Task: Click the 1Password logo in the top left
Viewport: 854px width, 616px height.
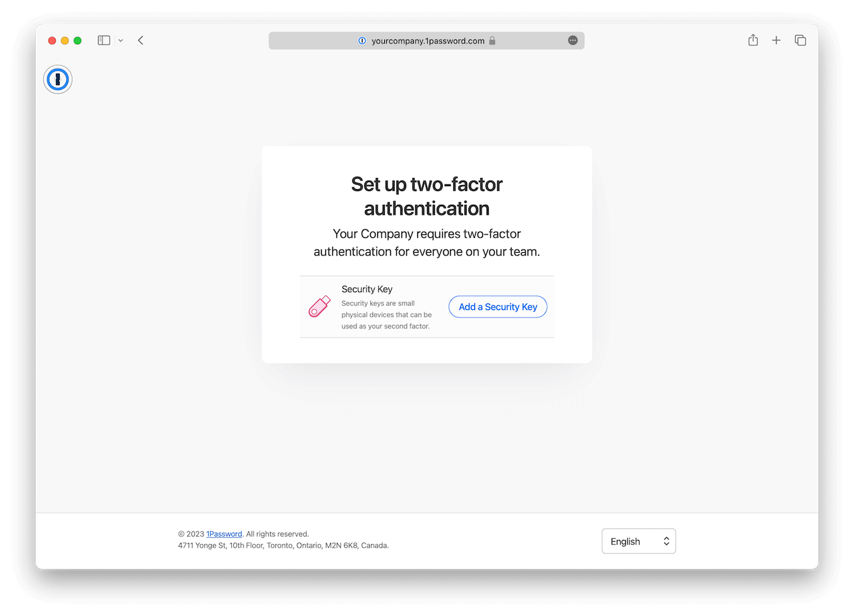Action: [x=58, y=79]
